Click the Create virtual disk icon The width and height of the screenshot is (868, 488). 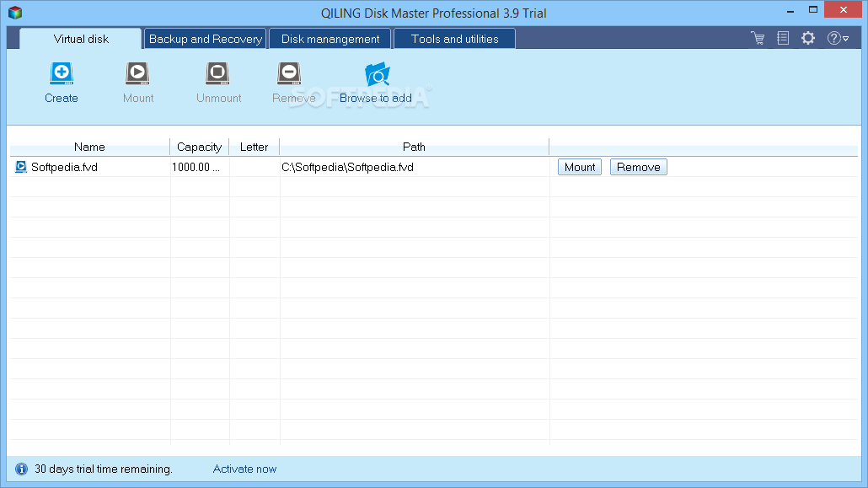[62, 73]
